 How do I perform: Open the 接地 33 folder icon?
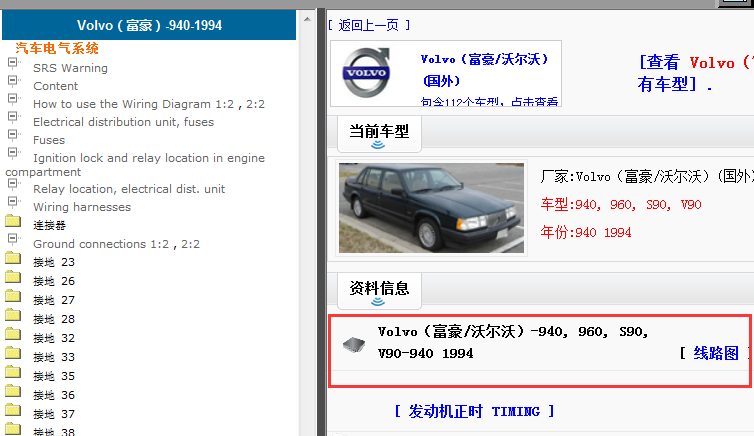[13, 353]
